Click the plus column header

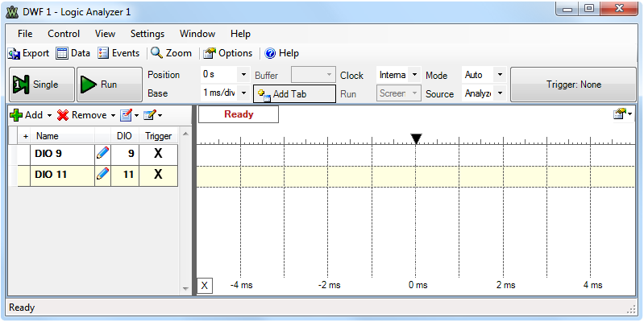[26, 136]
